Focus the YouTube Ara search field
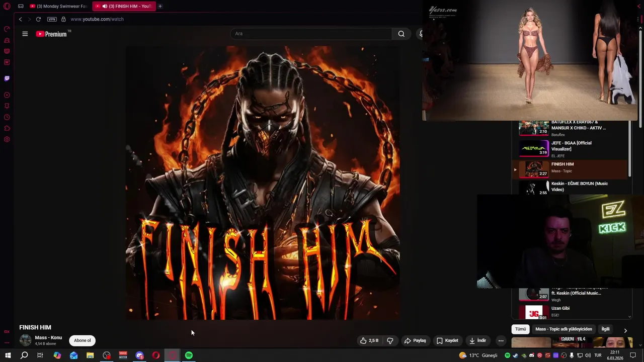Image resolution: width=644 pixels, height=362 pixels. (x=311, y=34)
